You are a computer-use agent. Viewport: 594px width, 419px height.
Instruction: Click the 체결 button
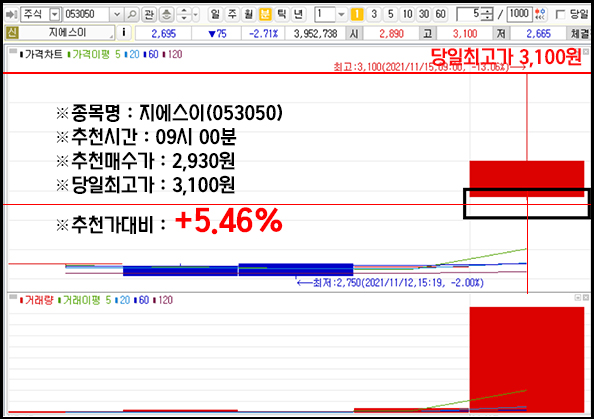coord(580,34)
